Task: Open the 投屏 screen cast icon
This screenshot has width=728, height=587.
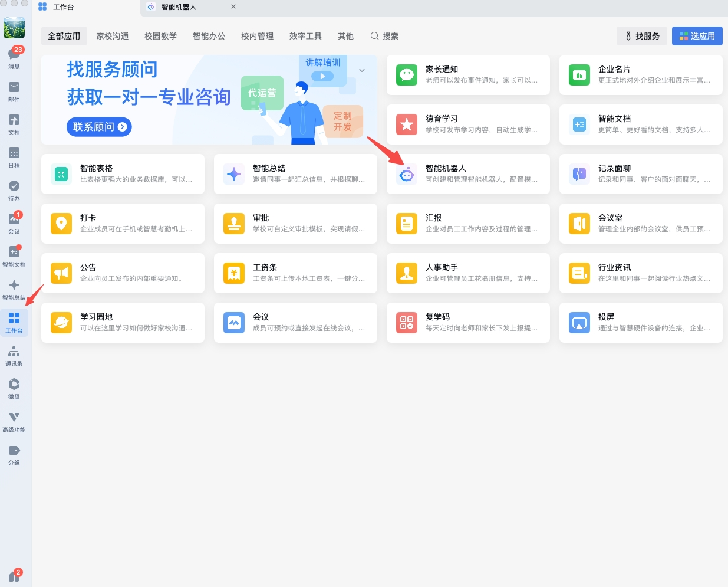Action: pyautogui.click(x=579, y=323)
